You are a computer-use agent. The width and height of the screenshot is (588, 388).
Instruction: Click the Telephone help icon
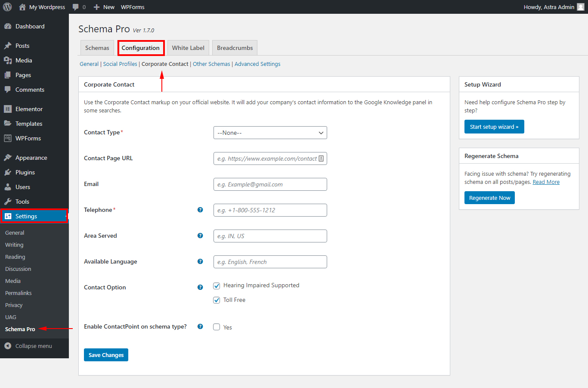click(200, 210)
